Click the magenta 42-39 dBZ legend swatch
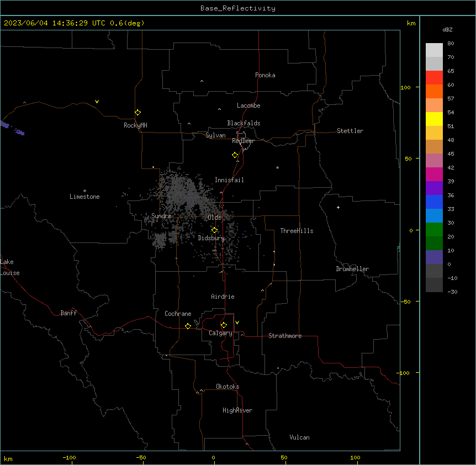Viewport: 476px width, 465px height. pyautogui.click(x=434, y=174)
